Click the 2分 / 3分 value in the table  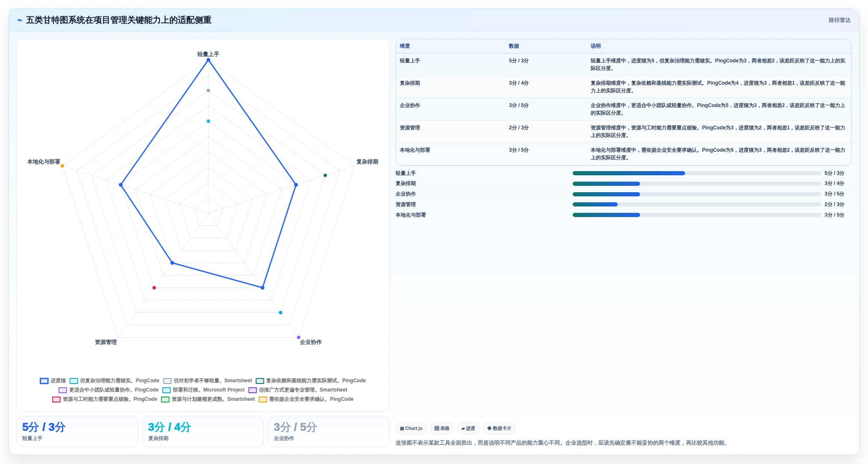click(519, 128)
